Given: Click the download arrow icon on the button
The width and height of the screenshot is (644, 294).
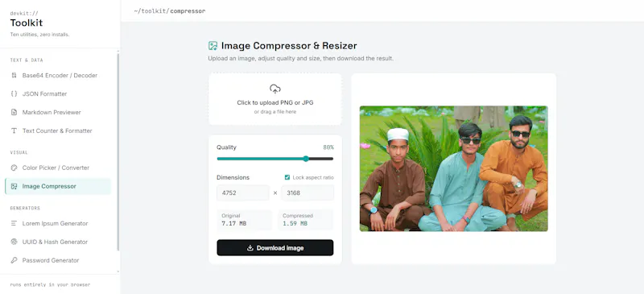Looking at the screenshot, I should [x=250, y=248].
